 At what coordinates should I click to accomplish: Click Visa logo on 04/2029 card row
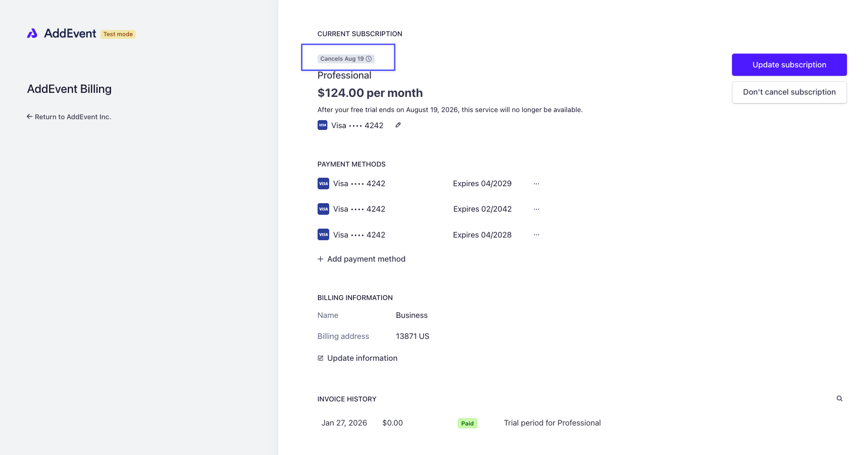point(323,184)
